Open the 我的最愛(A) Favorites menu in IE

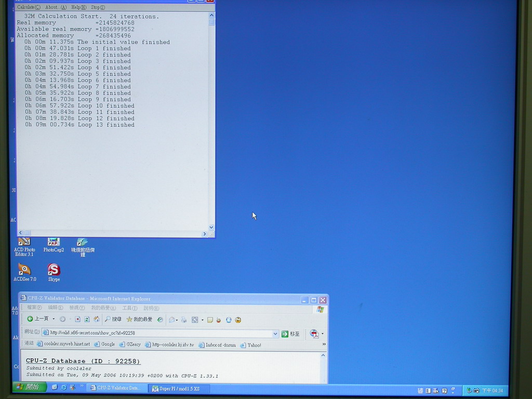[103, 308]
